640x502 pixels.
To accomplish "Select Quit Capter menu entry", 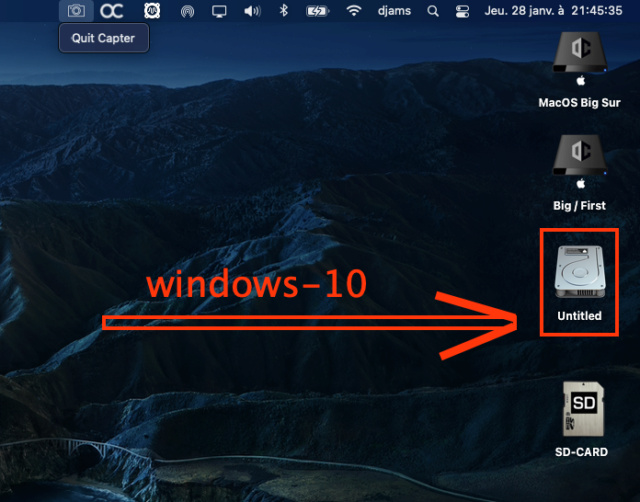I will (x=104, y=38).
